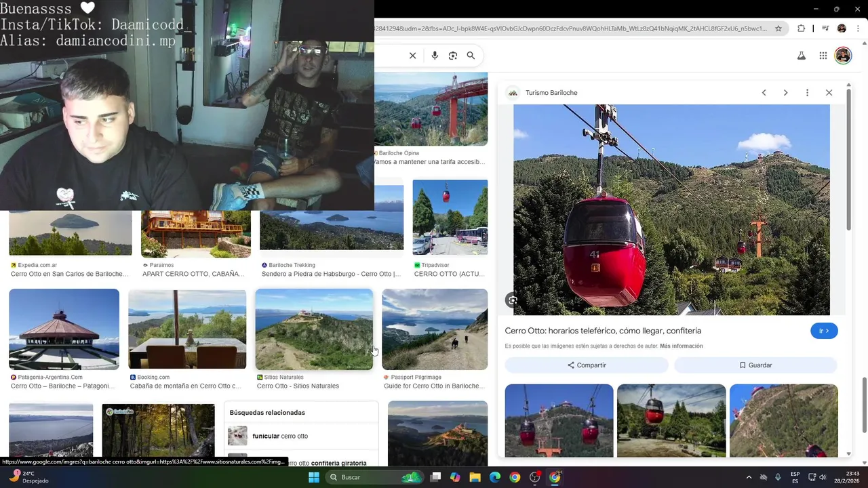This screenshot has height=488, width=868.
Task: Open Más información link
Action: pos(681,346)
